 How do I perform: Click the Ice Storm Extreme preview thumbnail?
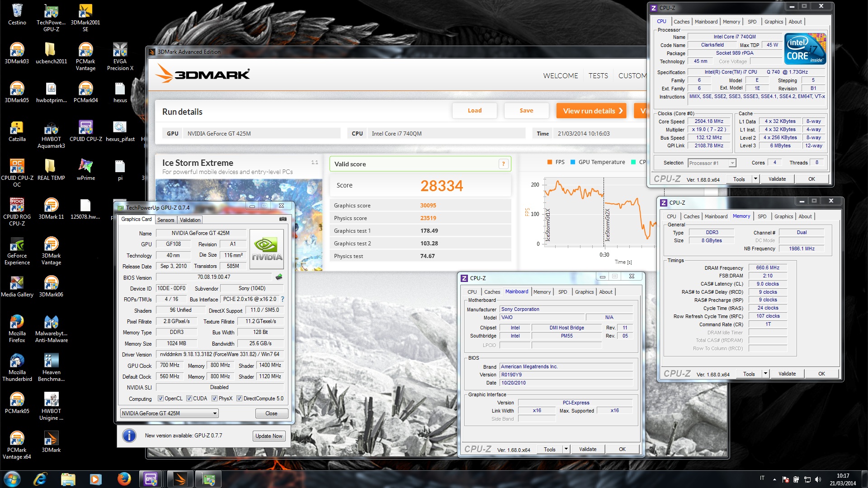[239, 225]
